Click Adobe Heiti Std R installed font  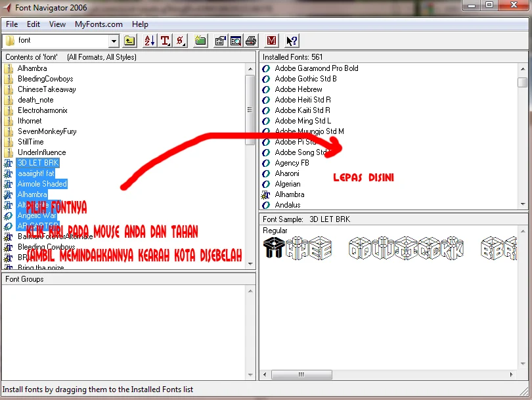point(303,100)
